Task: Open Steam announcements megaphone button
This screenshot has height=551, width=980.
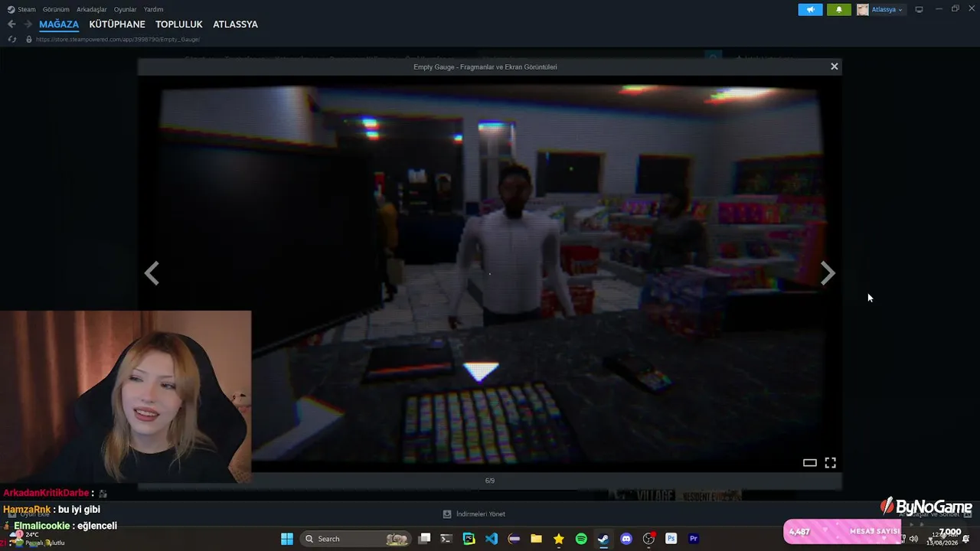Action: point(810,10)
